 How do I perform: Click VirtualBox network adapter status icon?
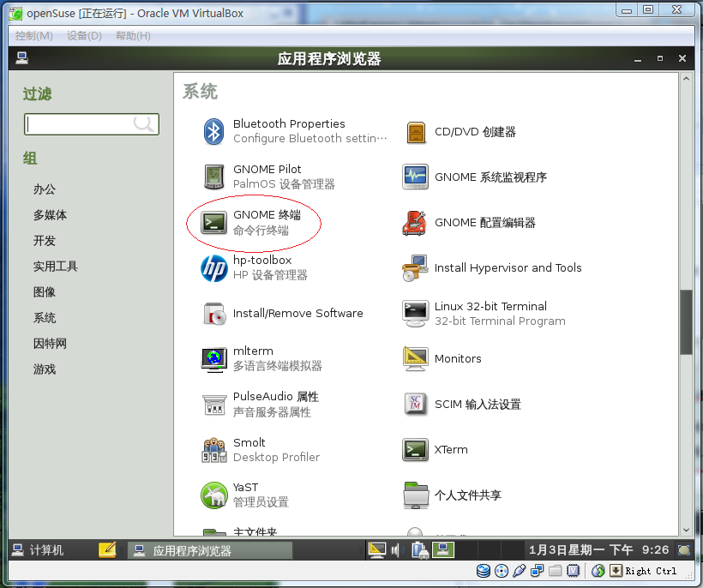click(x=538, y=571)
